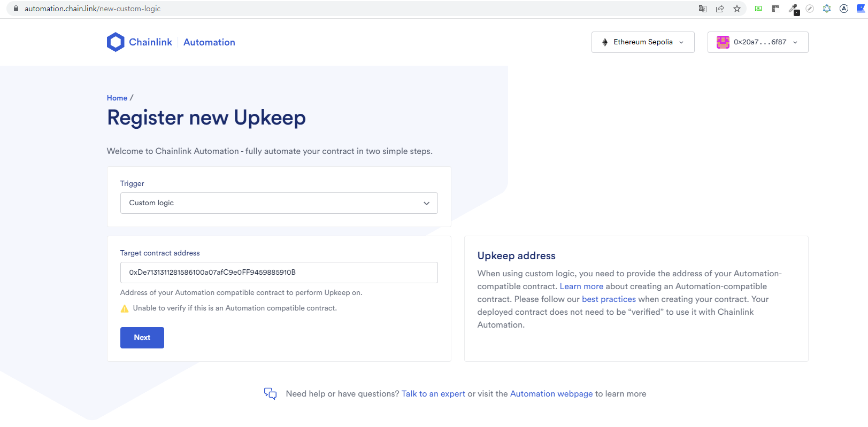Click the chat bubbles help icon
Viewport: 868px width, 427px height.
tap(270, 394)
